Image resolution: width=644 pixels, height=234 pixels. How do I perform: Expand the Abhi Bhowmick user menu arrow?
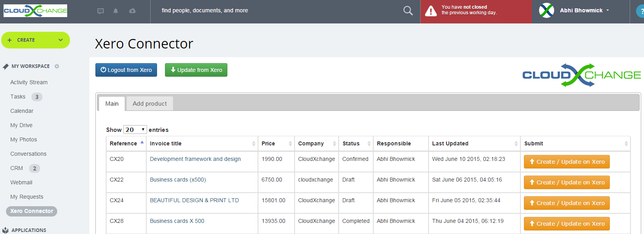[607, 11]
